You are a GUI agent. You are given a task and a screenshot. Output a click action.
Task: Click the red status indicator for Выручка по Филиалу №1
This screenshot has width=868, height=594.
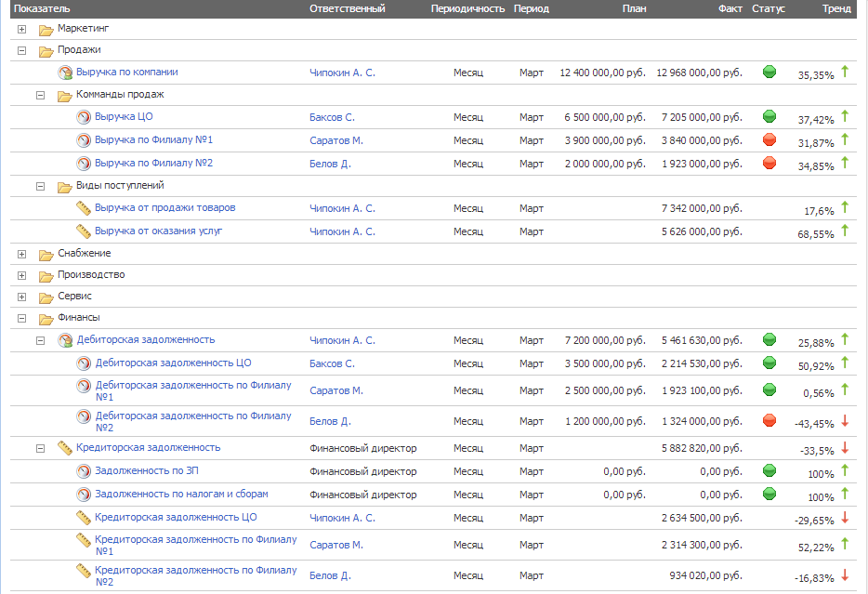(x=769, y=140)
